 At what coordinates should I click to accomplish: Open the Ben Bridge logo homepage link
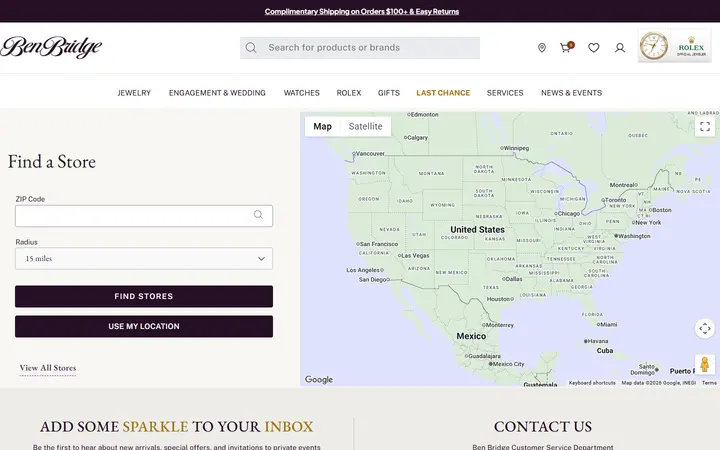click(x=51, y=47)
